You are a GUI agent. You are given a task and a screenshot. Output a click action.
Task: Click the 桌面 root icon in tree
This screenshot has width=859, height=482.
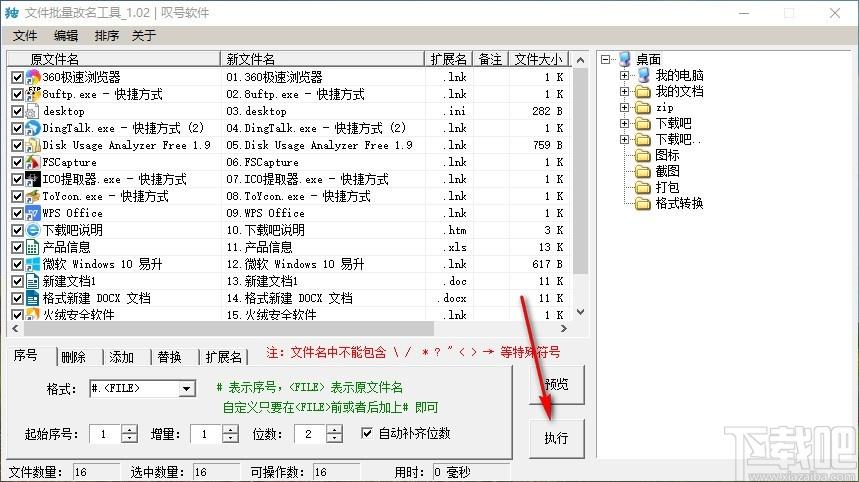click(x=625, y=59)
